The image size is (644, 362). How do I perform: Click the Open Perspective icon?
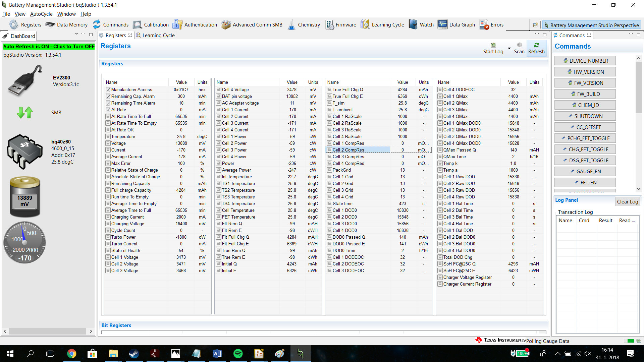pos(535,25)
